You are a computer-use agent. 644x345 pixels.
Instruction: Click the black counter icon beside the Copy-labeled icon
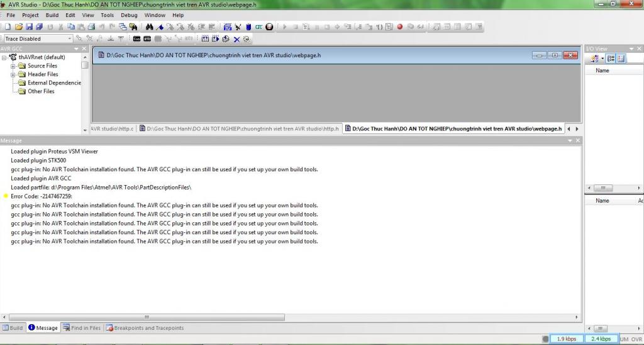[x=147, y=38]
